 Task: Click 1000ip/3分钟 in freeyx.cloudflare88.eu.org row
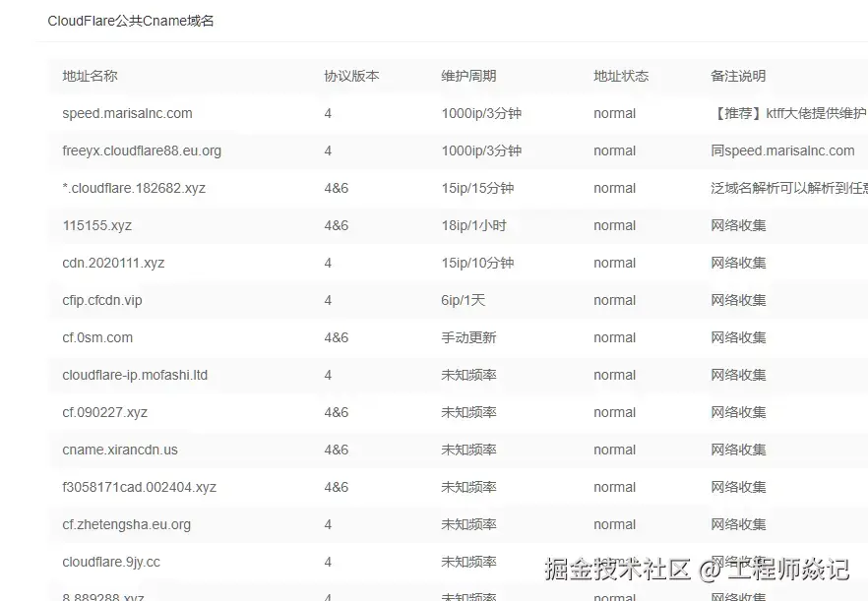[481, 150]
